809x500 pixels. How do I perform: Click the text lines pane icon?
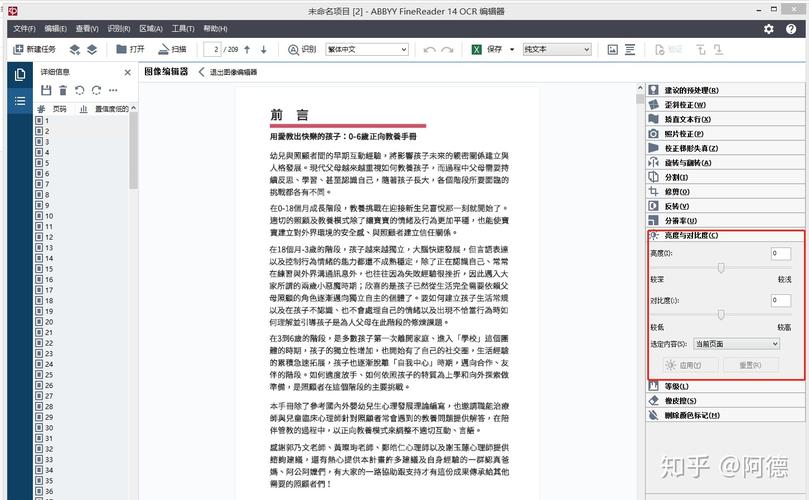(630, 50)
